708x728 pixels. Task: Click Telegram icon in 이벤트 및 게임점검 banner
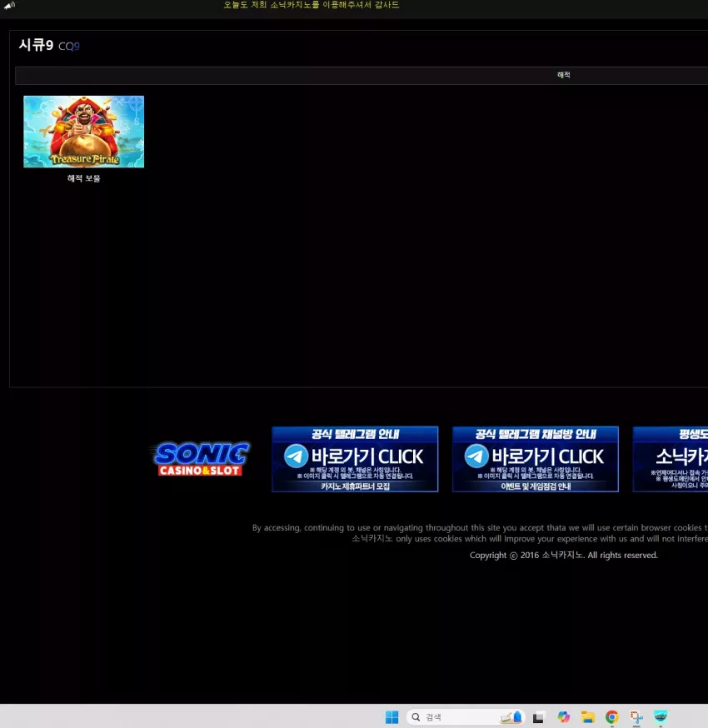point(476,456)
